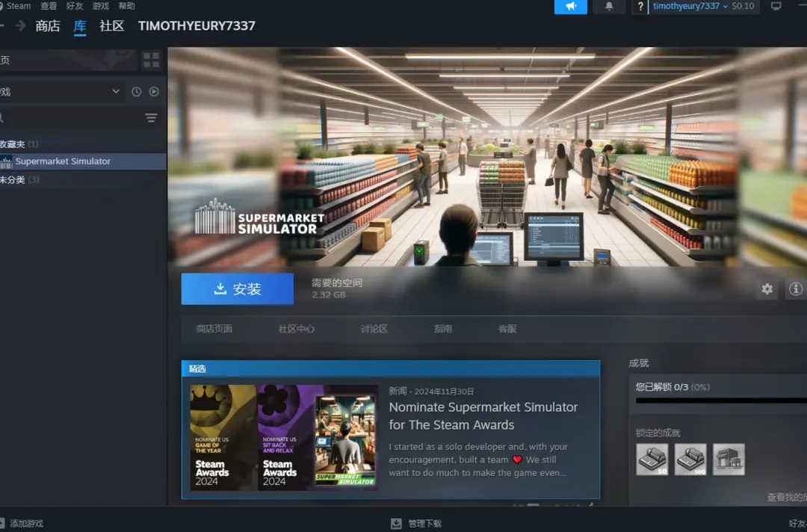Click the ready-to-play filter icon
This screenshot has height=532, width=807.
pos(154,92)
